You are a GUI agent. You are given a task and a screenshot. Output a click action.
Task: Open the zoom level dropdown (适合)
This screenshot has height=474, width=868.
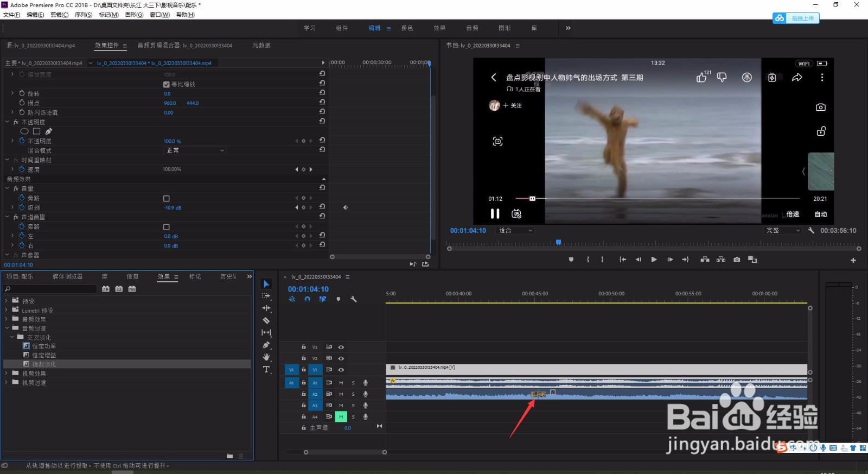pos(515,231)
